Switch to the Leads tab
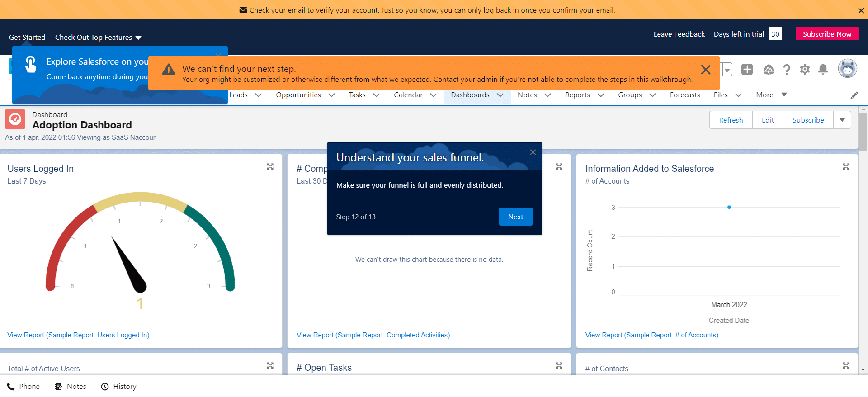Screen dimensions: 868x397 238,95
